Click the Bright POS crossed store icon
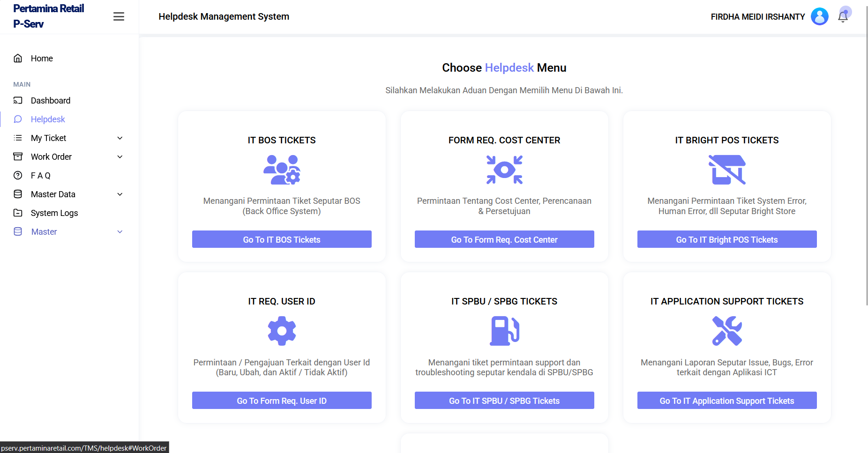 click(727, 170)
